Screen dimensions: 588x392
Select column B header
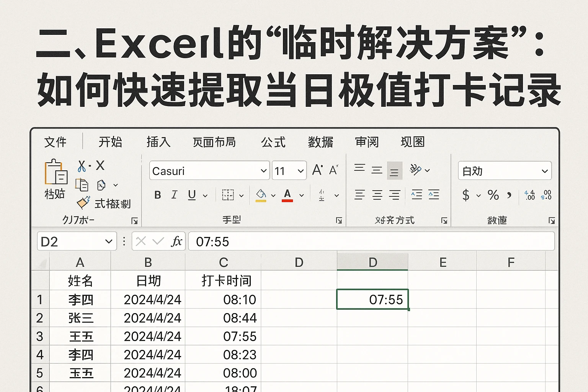click(148, 262)
